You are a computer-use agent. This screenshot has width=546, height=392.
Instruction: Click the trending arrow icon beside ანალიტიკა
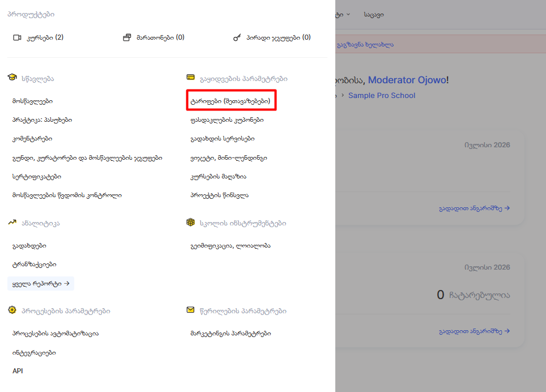click(12, 222)
